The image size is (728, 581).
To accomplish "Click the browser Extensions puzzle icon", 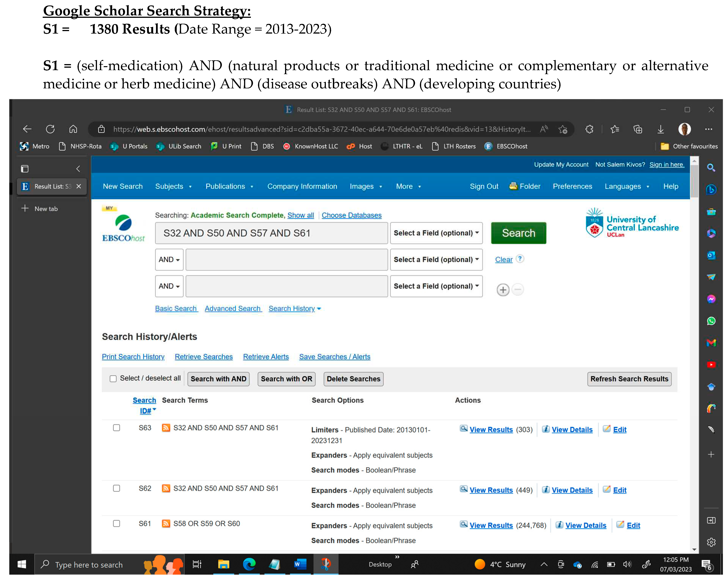I will click(590, 129).
